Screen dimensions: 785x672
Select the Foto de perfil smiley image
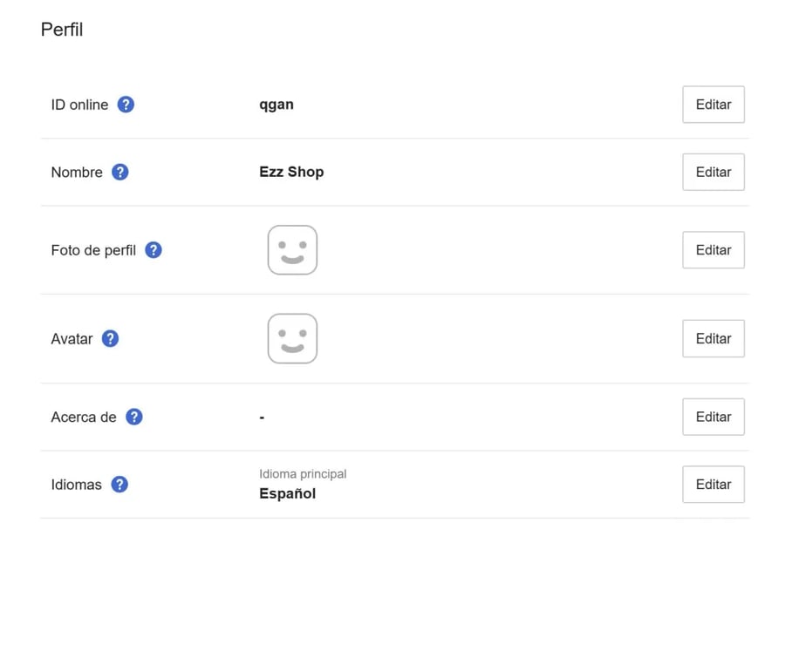coord(292,249)
